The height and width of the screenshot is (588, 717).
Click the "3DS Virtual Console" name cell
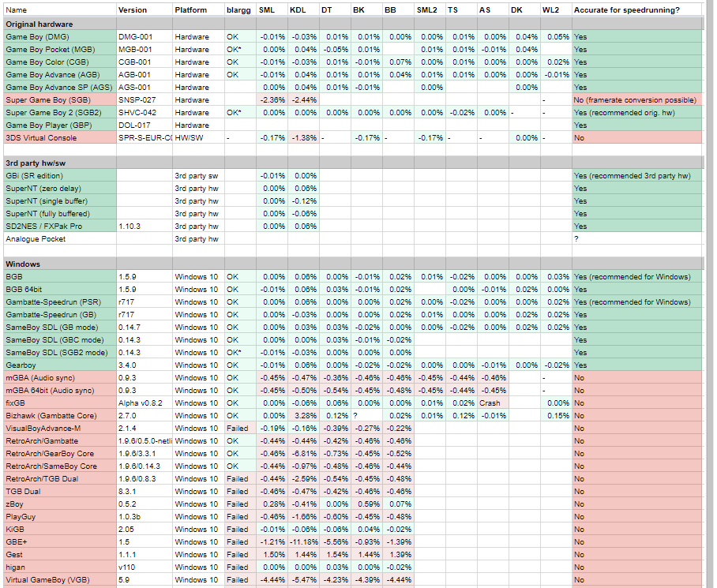[60, 137]
